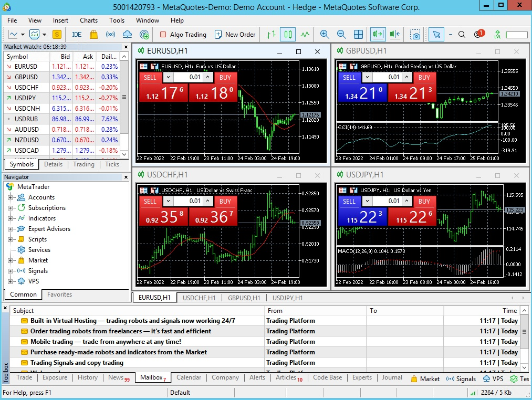Viewport: 532px width, 400px height.
Task: Toggle chart auto scroll icon
Action: click(378, 34)
